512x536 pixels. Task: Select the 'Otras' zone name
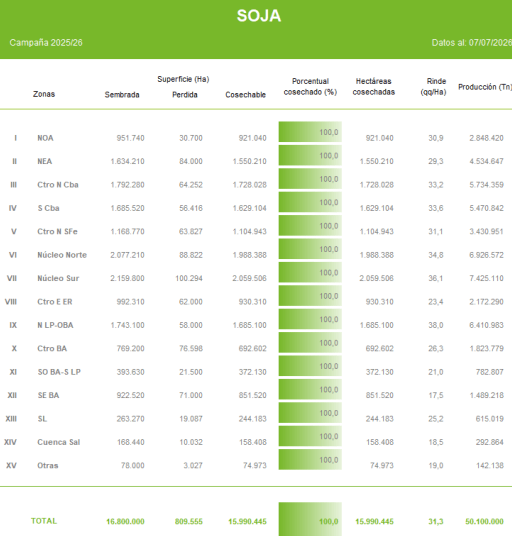48,466
